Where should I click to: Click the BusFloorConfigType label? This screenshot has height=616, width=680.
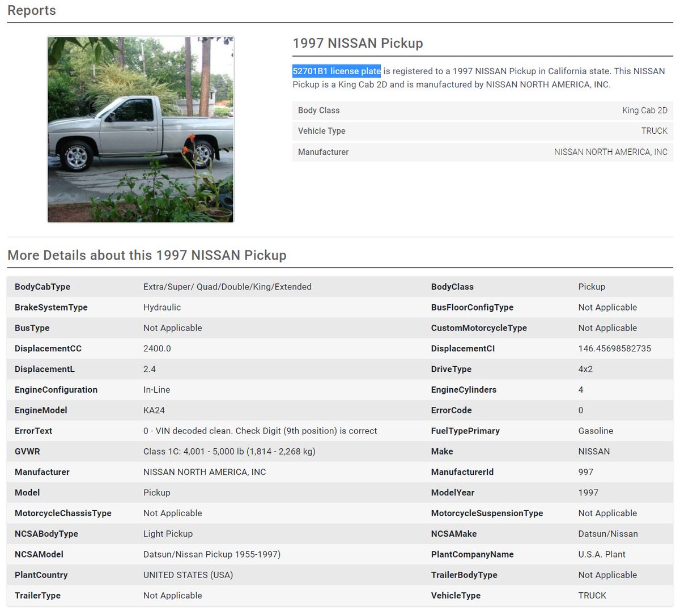click(x=472, y=307)
